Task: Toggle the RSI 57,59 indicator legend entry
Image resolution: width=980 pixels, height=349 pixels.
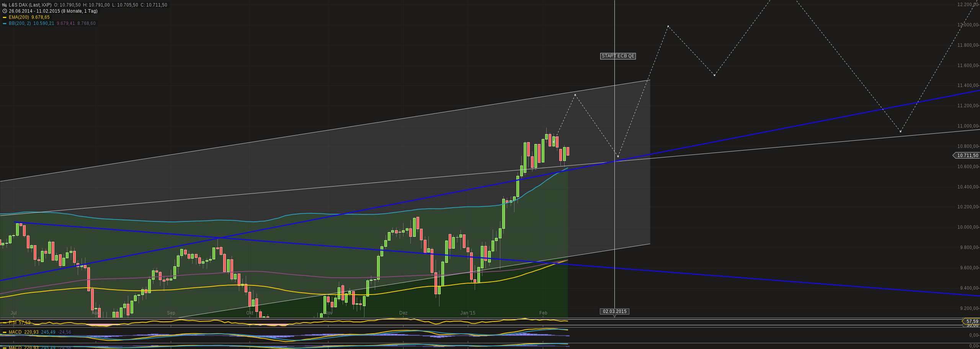Action: (18, 323)
